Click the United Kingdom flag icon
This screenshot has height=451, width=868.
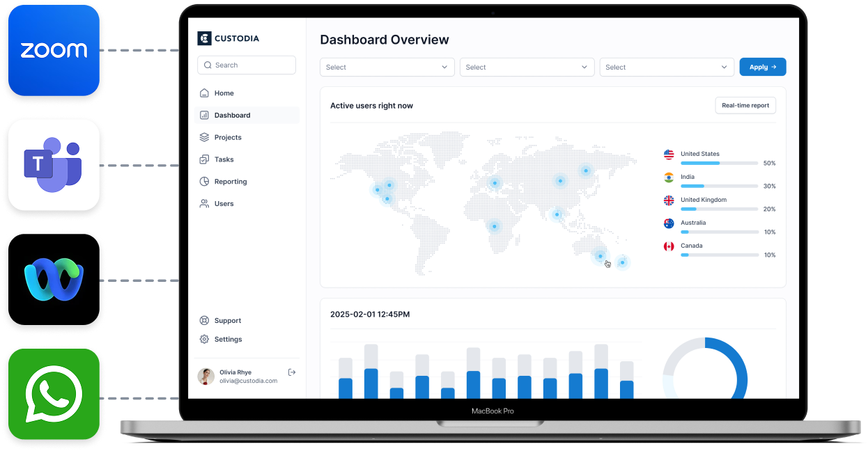(669, 200)
